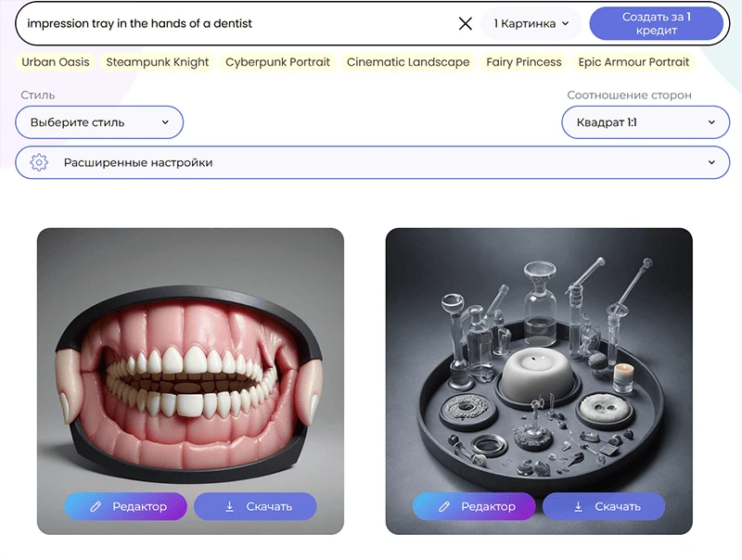Click the chevron beside '1 Картинка'
This screenshot has width=742, height=560.
566,23
